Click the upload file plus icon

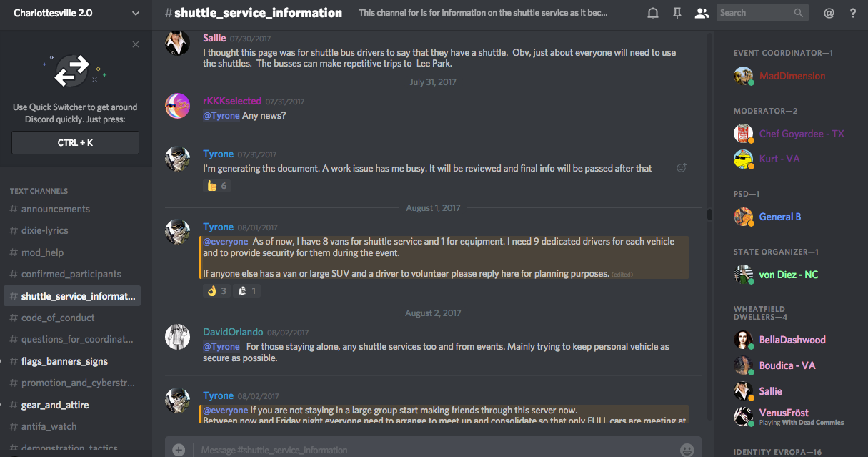(179, 450)
